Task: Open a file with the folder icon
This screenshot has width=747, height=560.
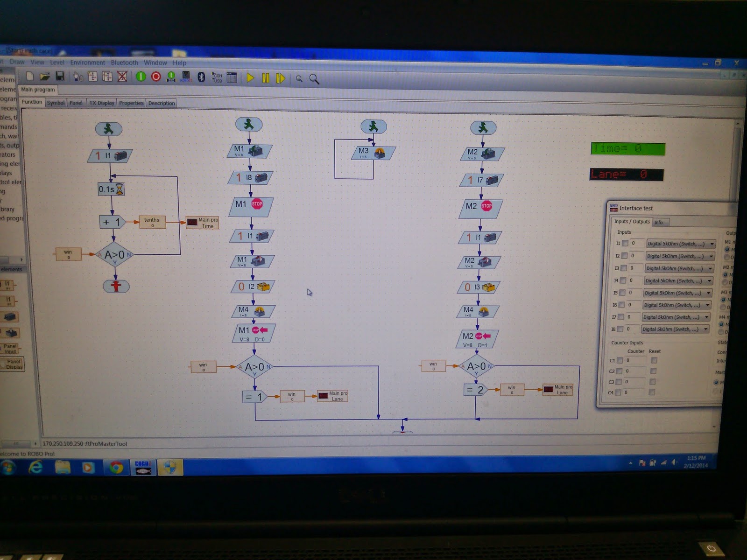Action: click(45, 76)
